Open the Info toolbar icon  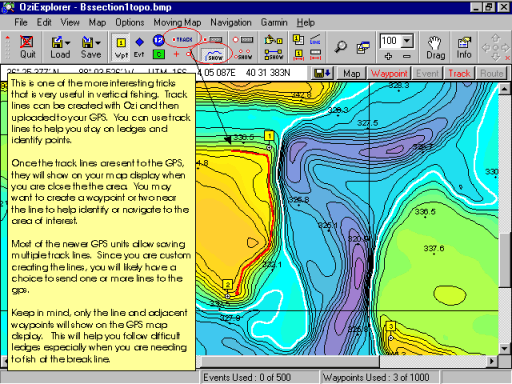[464, 47]
